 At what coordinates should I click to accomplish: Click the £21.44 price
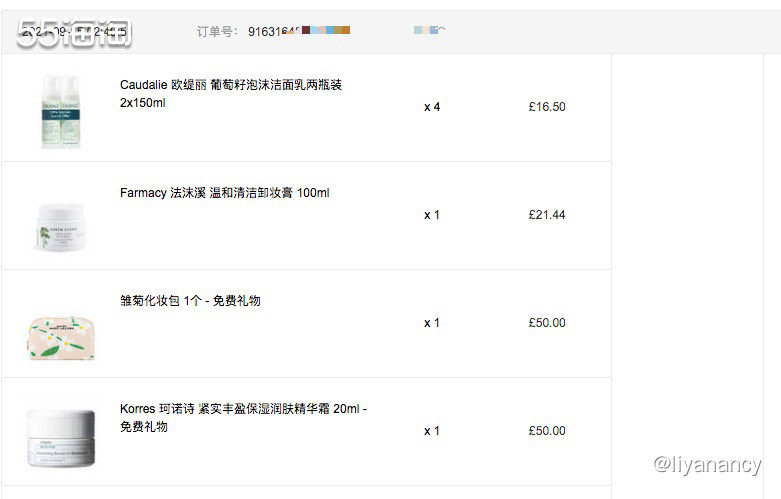547,215
